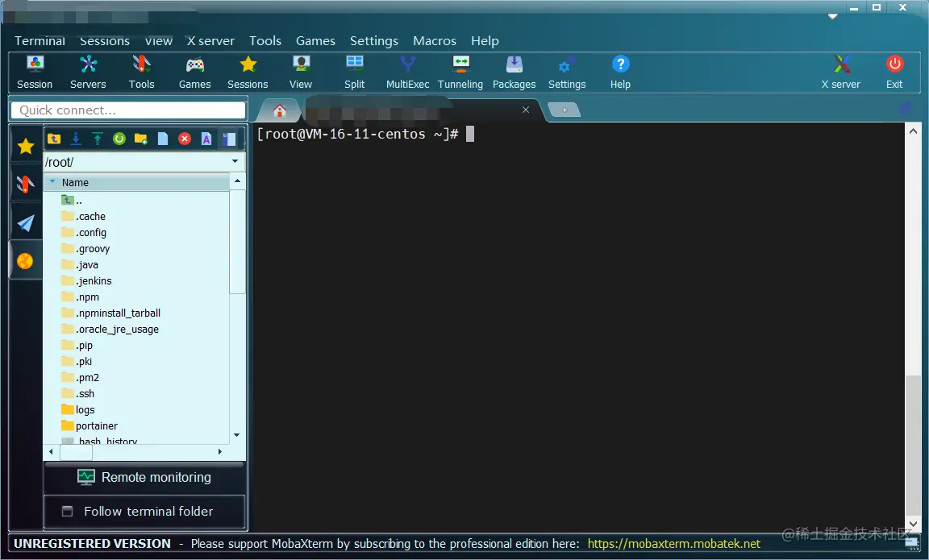Click the terminal scrollbar down arrow
The width and height of the screenshot is (929, 560).
[913, 524]
